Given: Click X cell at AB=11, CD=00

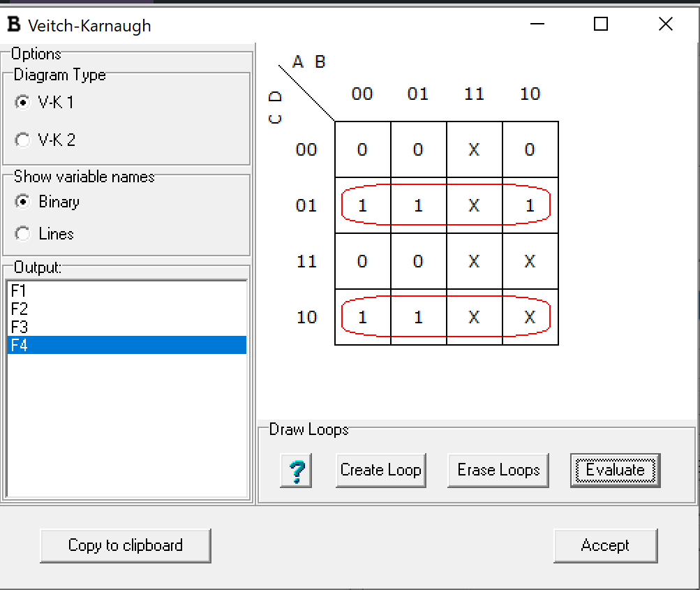Looking at the screenshot, I should (x=474, y=149).
